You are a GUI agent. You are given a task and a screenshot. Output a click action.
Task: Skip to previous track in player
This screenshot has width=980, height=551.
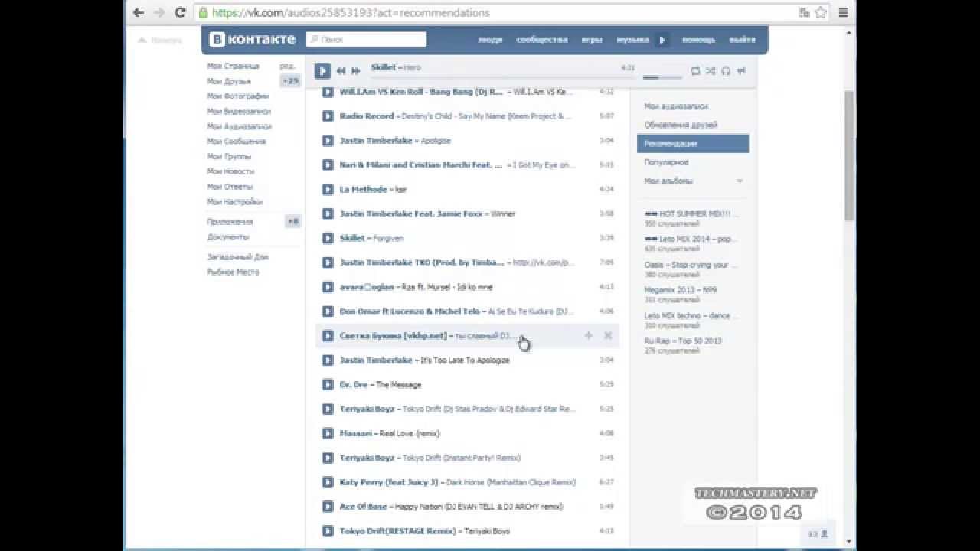click(x=341, y=70)
